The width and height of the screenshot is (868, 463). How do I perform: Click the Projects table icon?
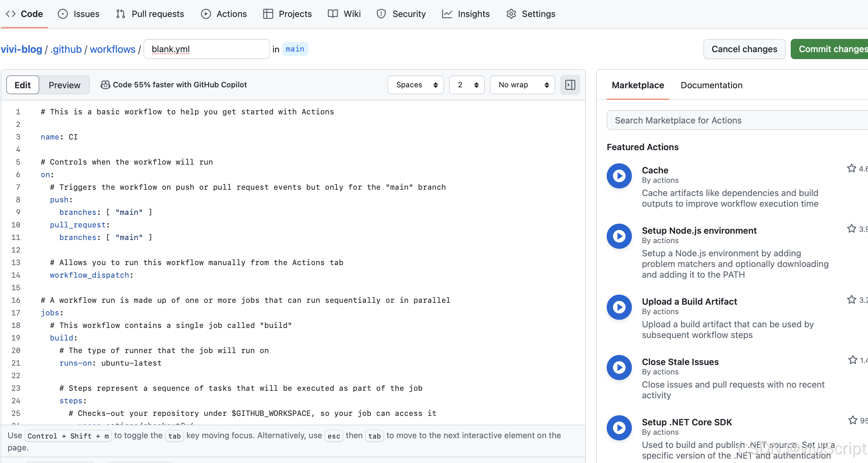click(x=268, y=14)
